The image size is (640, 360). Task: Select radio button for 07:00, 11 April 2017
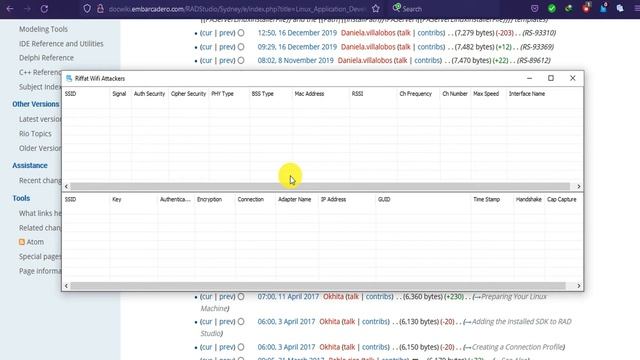[241, 297]
